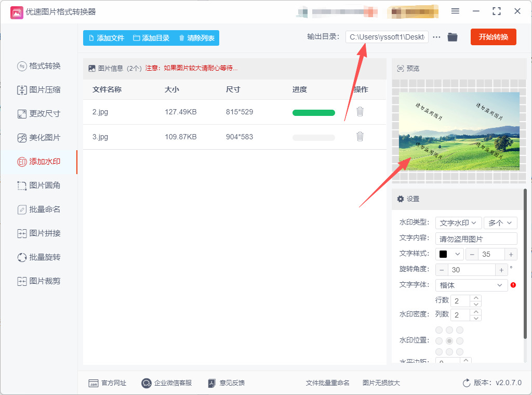The height and width of the screenshot is (395, 532).
Task: Go to the 美化图片 beautify section
Action: [x=38, y=138]
